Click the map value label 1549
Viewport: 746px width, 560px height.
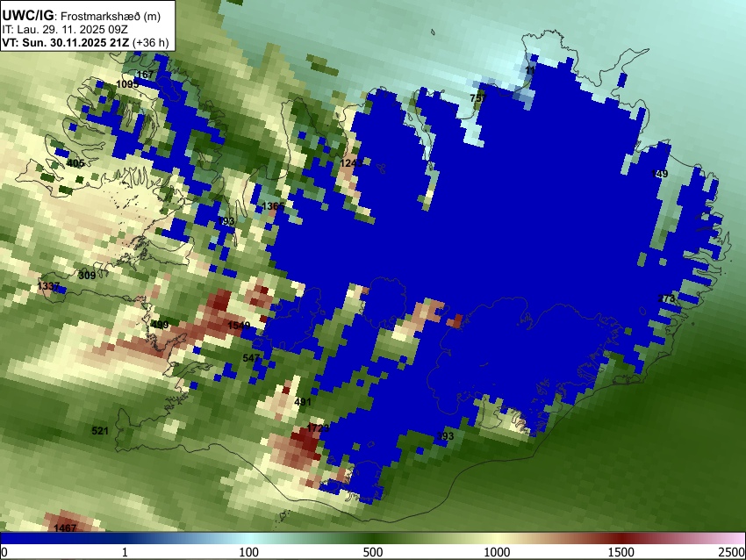pos(239,326)
